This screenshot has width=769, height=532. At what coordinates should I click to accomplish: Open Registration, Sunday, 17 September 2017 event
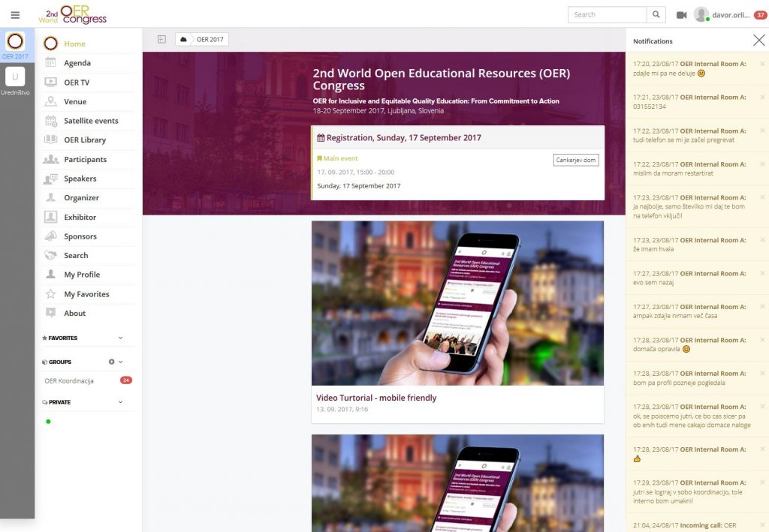coord(403,137)
